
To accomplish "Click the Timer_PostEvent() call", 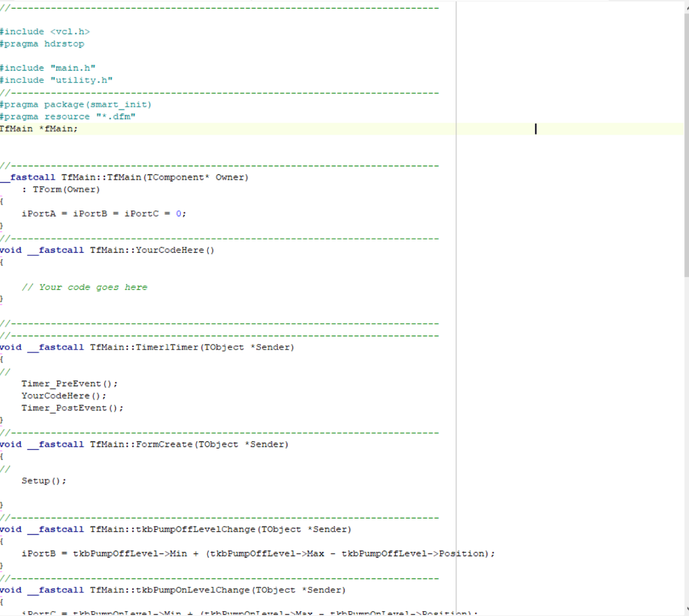I will [73, 408].
